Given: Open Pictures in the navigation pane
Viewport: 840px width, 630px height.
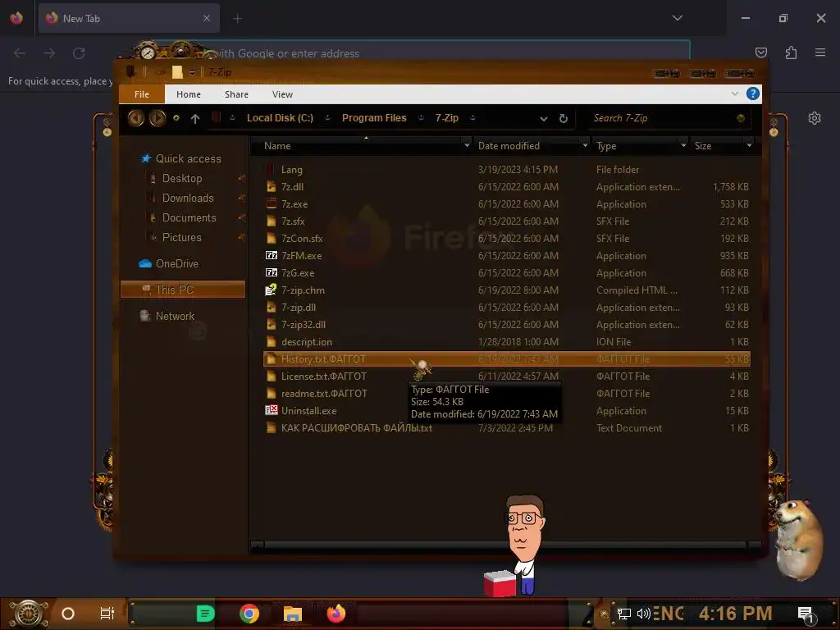Looking at the screenshot, I should (x=181, y=237).
